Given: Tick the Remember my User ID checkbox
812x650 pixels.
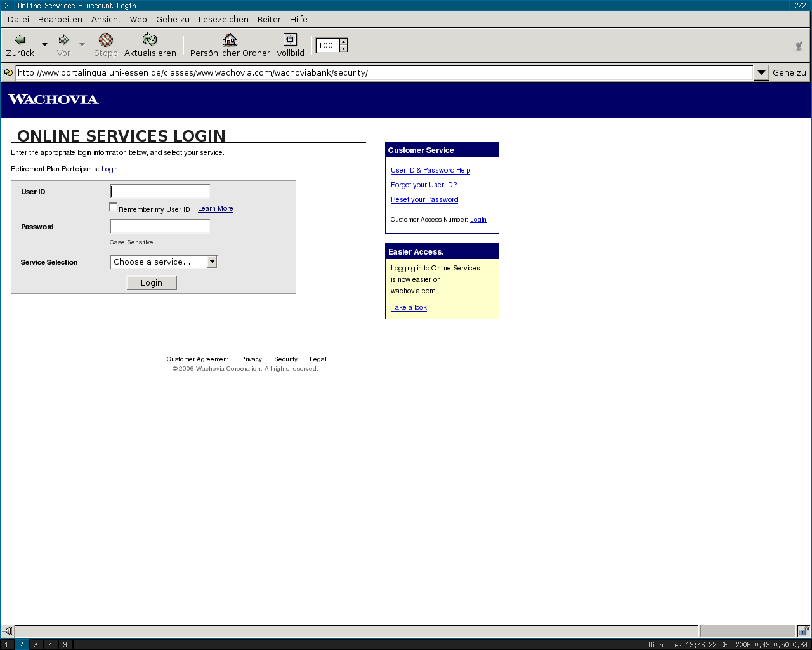Looking at the screenshot, I should pos(114,207).
